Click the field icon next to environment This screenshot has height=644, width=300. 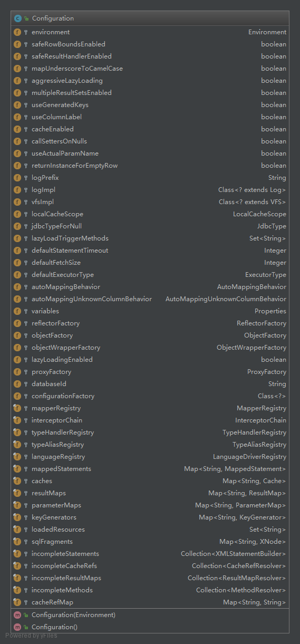(x=17, y=32)
